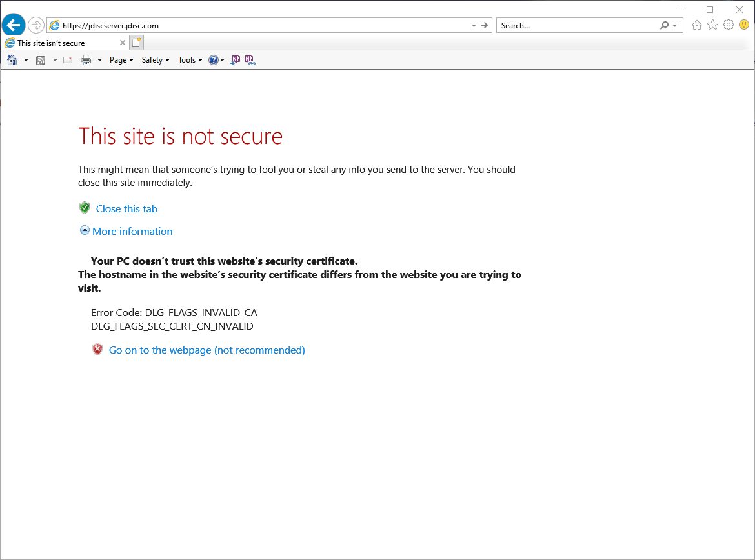Click Go on to the webpage link
The height and width of the screenshot is (560, 755).
[x=206, y=350]
